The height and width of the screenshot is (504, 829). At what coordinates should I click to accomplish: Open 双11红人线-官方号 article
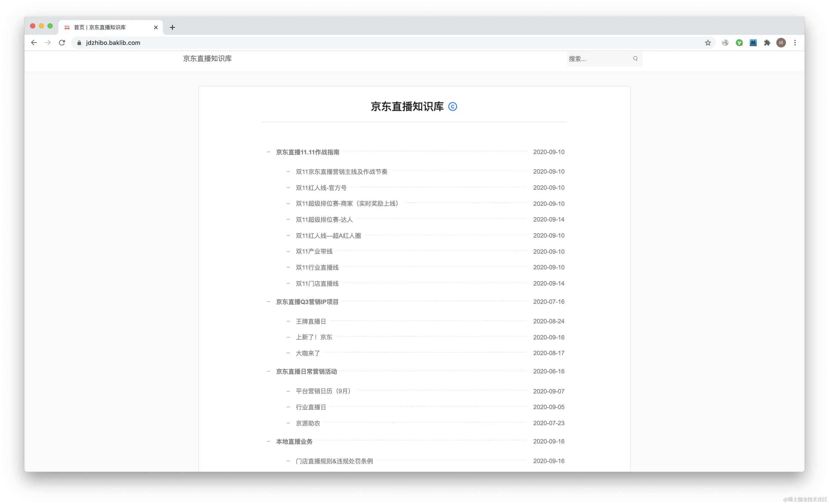point(321,188)
